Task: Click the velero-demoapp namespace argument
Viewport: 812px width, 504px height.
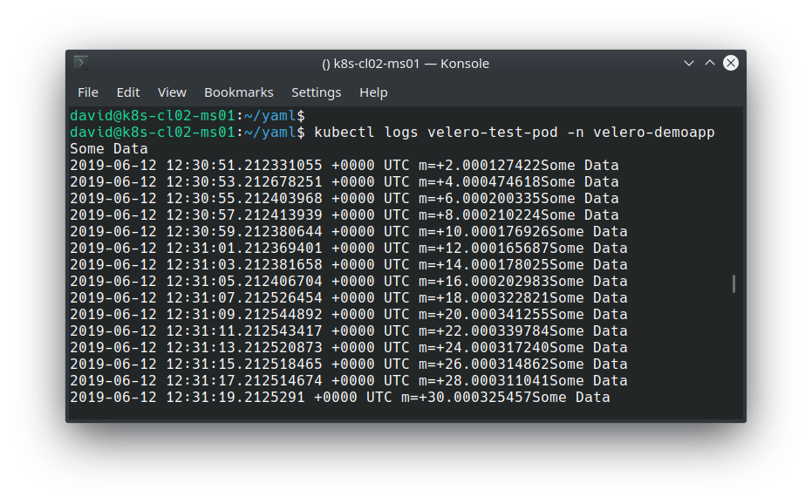Action: point(654,132)
